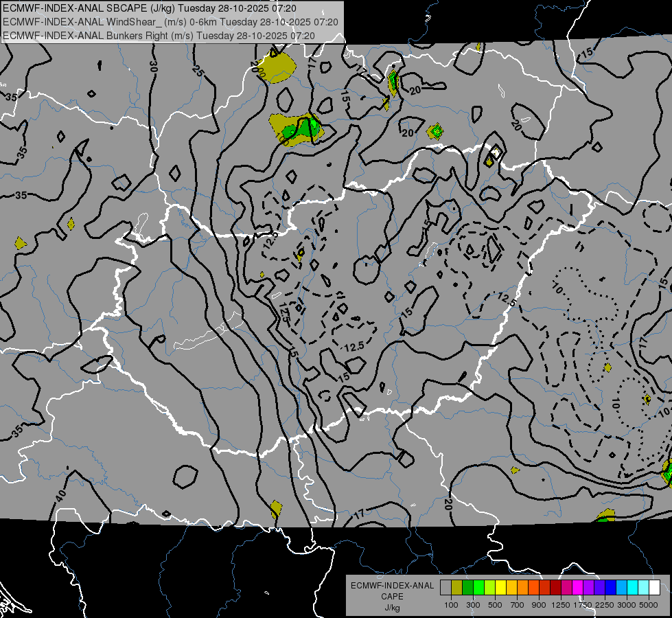Click the SBCAPE (J/kg) header line
This screenshot has height=618, width=672.
pos(149,8)
